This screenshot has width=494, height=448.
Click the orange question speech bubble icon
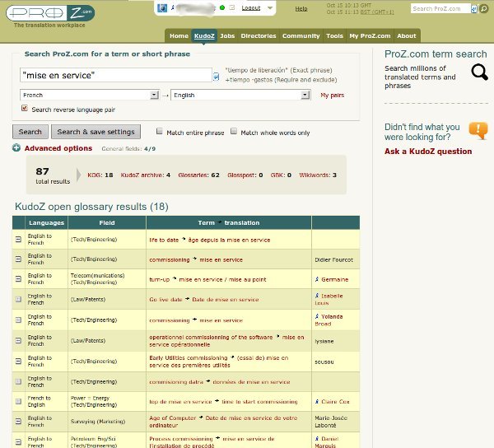point(478,130)
